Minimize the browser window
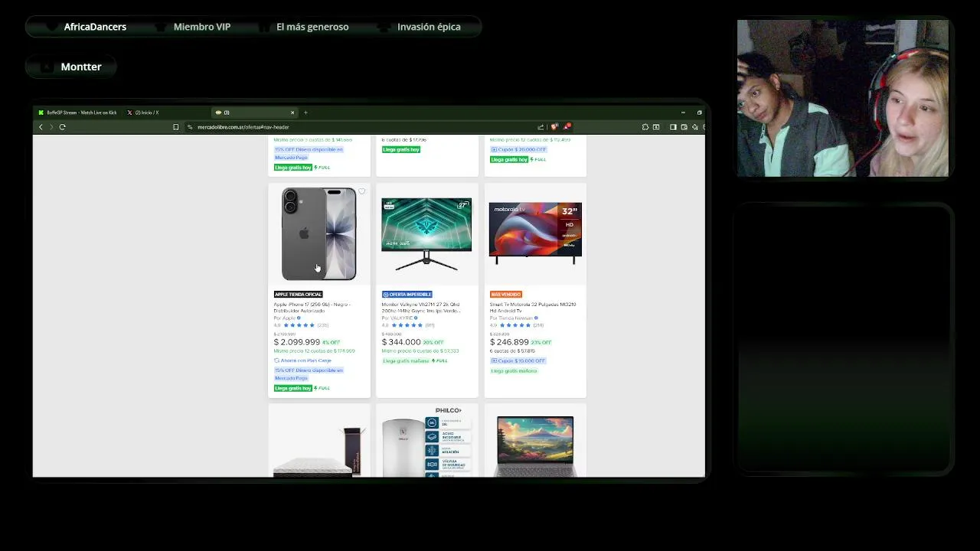 click(683, 112)
